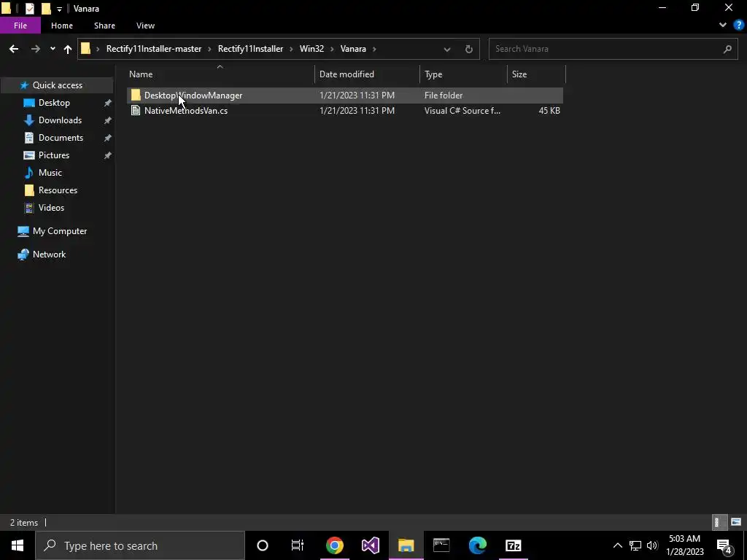The height and width of the screenshot is (560, 747).
Task: Show hidden system tray icons
Action: 617,545
